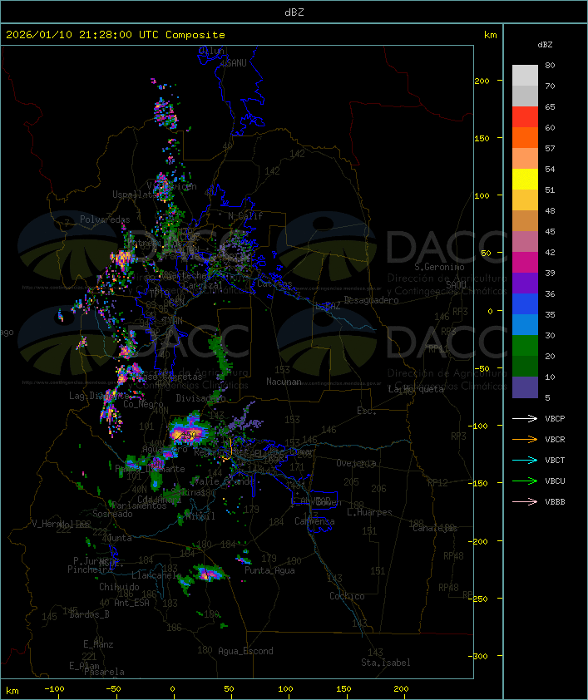Viewport: 588px width, 700px height.
Task: Pick the magenta 39-42 dBZ color swatch
Action: pos(525,263)
